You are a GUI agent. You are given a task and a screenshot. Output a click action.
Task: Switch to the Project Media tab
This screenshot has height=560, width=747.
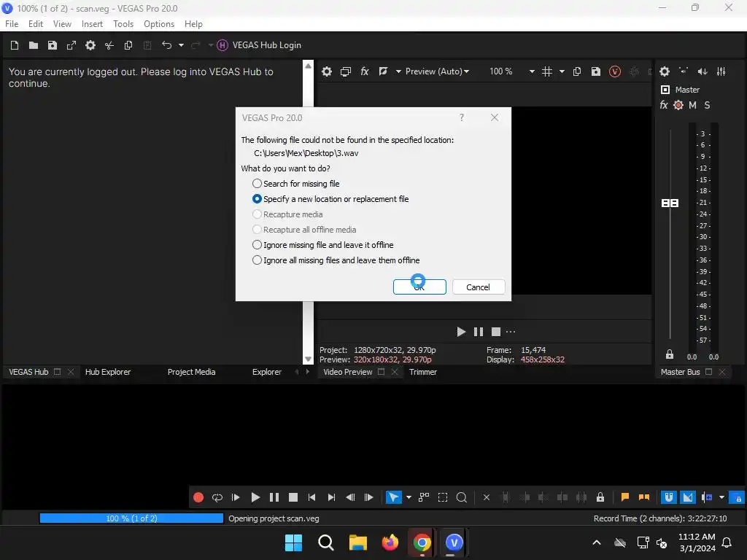[192, 372]
